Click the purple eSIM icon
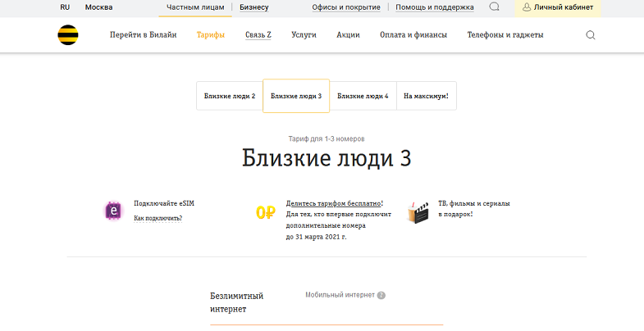 [114, 211]
